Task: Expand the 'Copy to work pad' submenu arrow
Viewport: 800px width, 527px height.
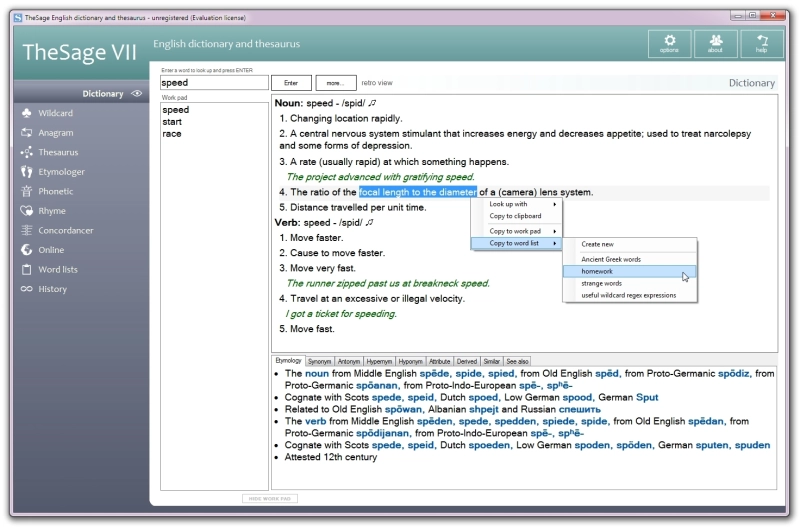Action: click(x=555, y=231)
